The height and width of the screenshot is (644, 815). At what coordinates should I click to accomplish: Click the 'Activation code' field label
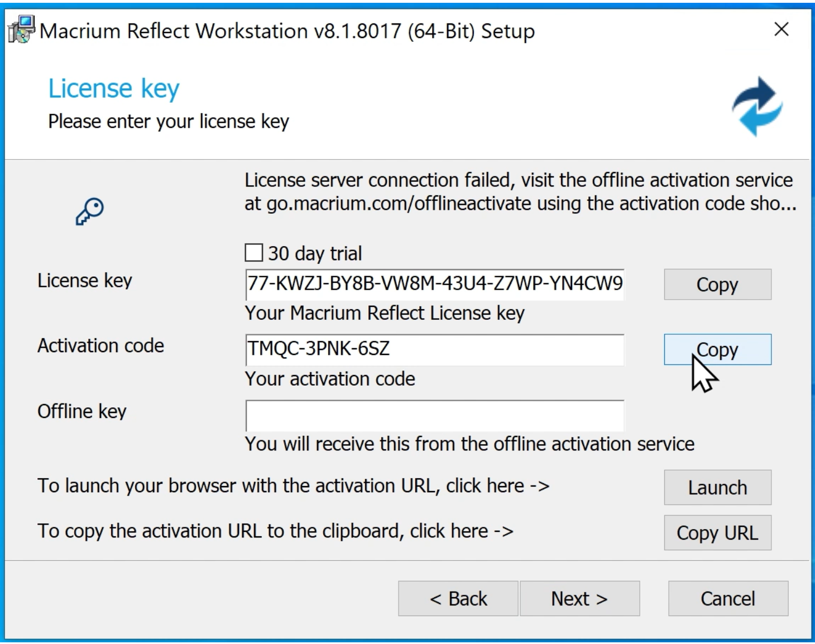(x=100, y=346)
